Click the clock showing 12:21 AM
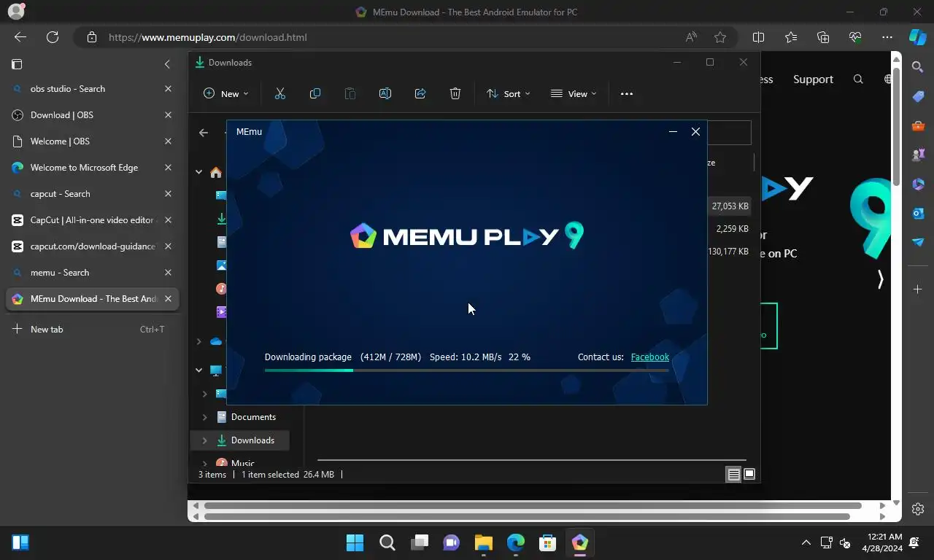Viewport: 934px width, 560px height. pyautogui.click(x=886, y=537)
